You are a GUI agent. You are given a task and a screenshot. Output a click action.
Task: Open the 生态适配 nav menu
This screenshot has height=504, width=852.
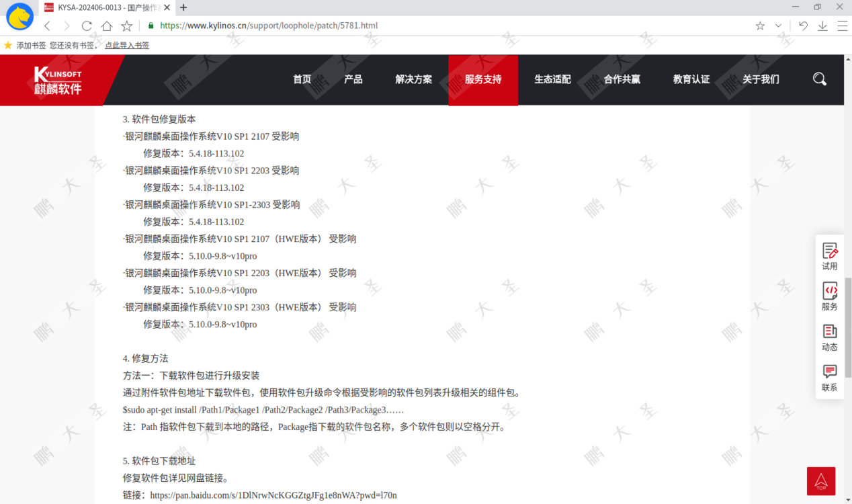point(552,79)
